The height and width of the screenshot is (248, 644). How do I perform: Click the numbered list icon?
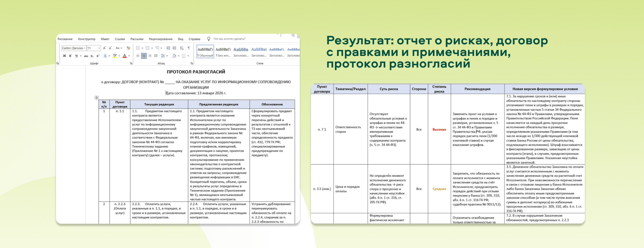coord(148,48)
